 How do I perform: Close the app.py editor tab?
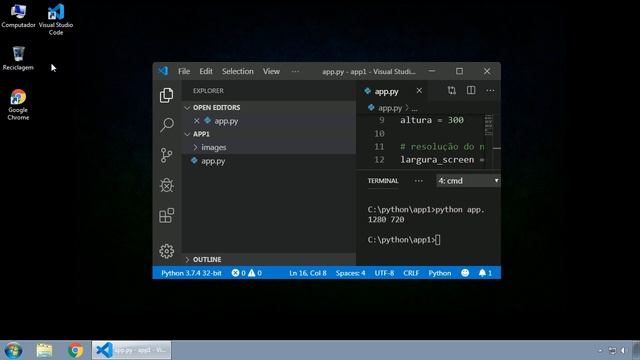coord(419,91)
